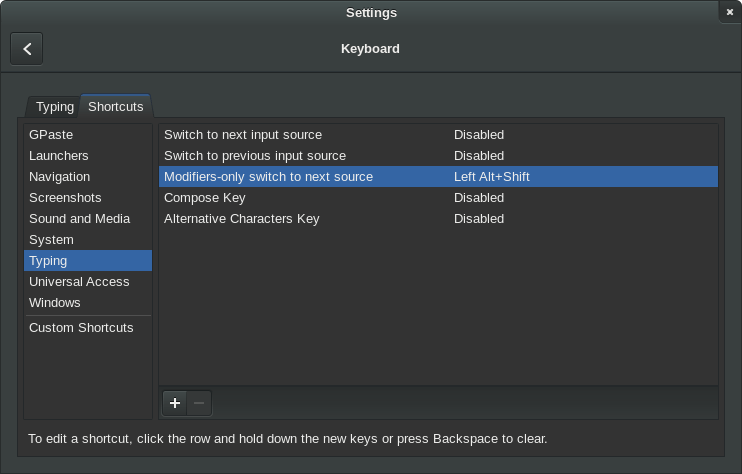This screenshot has width=742, height=474.
Task: Switch to the Typing tab
Action: click(x=55, y=107)
